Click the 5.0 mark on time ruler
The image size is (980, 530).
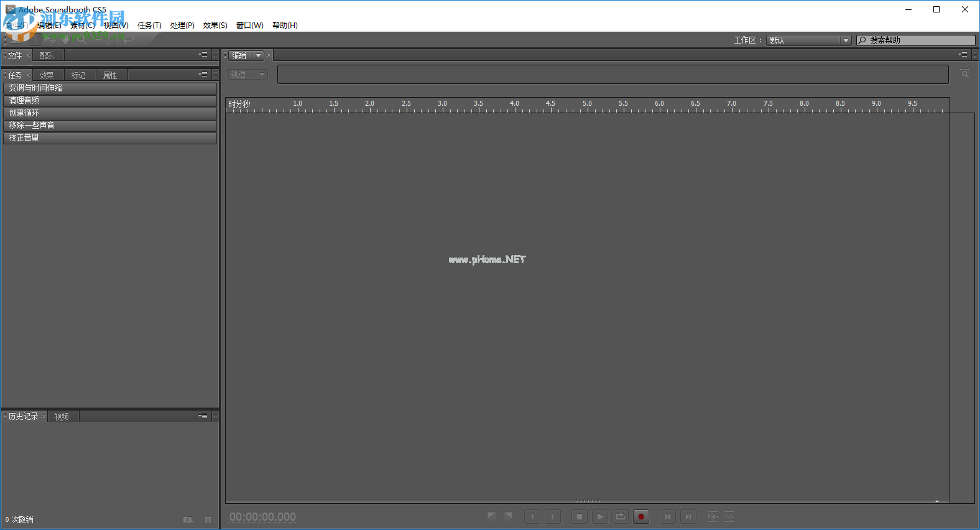(x=587, y=103)
